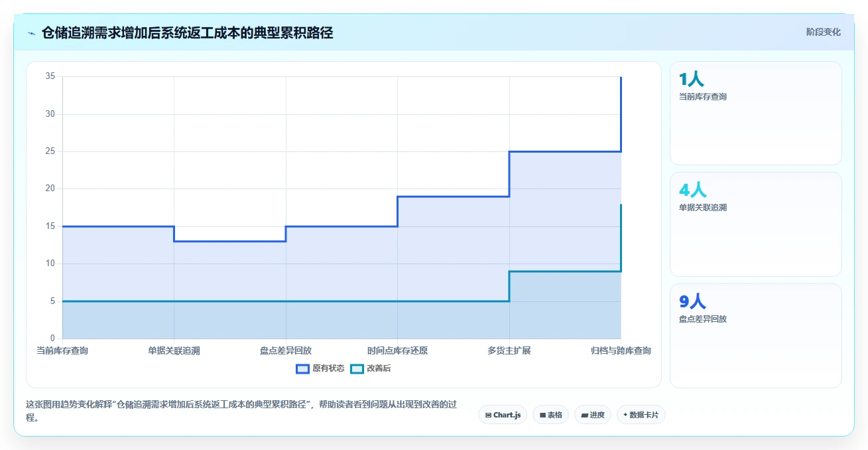Select the 数据卡片 tag button
This screenshot has width=868, height=450.
pyautogui.click(x=641, y=415)
